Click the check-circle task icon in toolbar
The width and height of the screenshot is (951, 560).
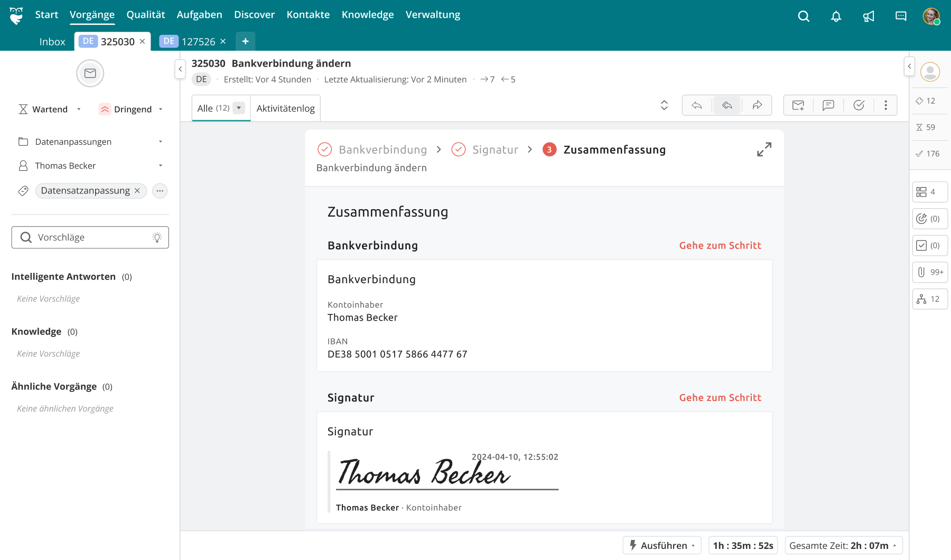[x=859, y=105]
